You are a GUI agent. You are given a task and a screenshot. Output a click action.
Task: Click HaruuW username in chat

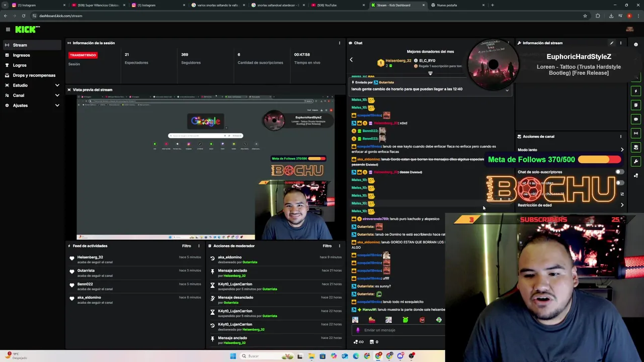click(369, 309)
